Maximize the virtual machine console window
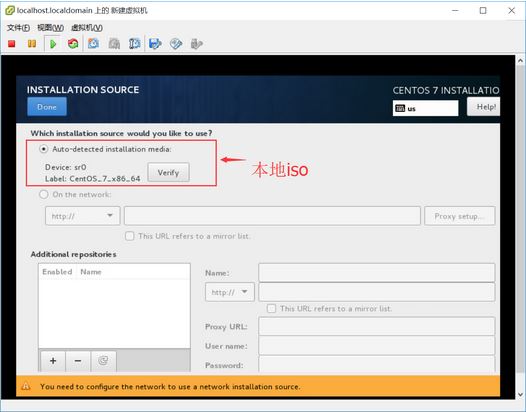Viewport: 526px width, 412px height. 483,10
